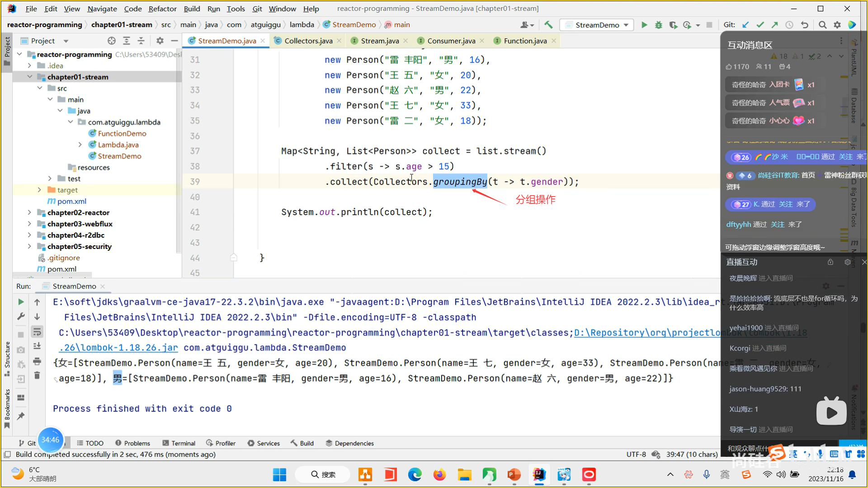Click the Build hammer icon
This screenshot has height=488, width=868.
548,25
